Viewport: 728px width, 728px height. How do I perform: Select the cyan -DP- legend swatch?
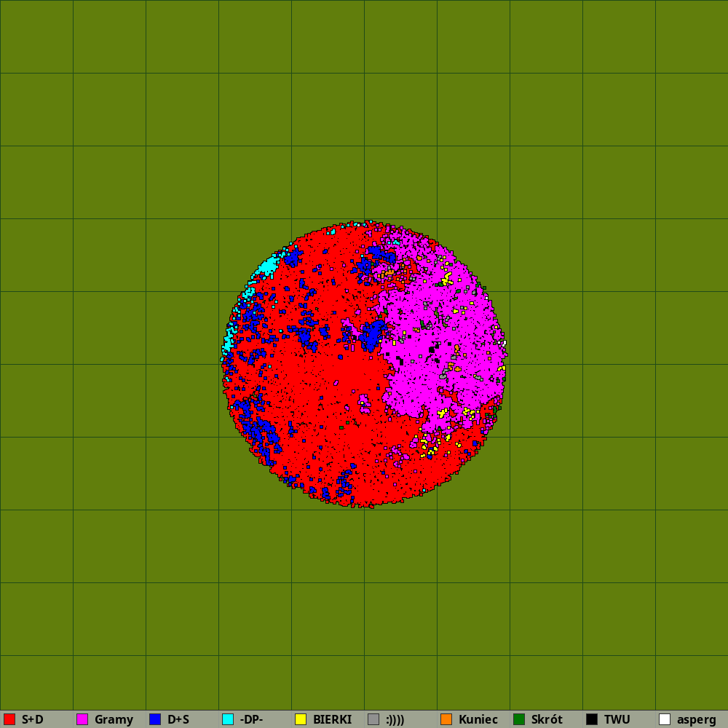[x=228, y=719]
